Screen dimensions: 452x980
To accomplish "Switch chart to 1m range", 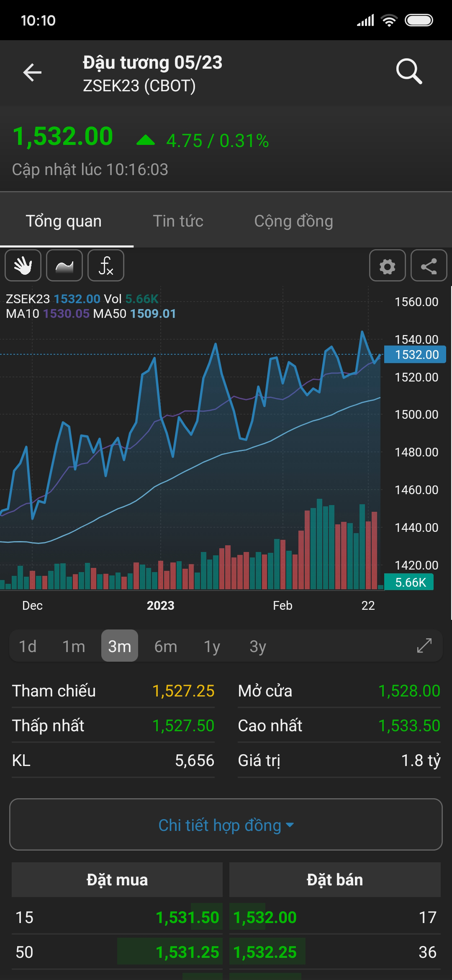I will (74, 646).
